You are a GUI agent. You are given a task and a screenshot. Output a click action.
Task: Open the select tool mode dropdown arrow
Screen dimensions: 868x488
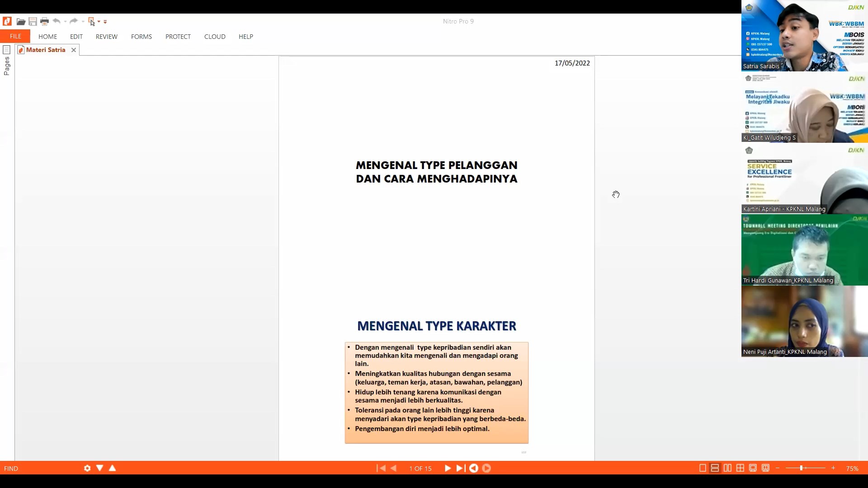(x=99, y=22)
